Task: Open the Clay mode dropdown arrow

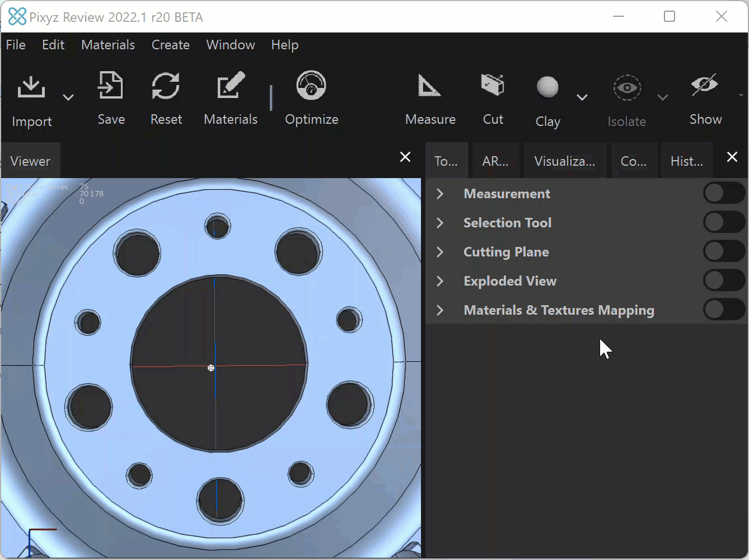Action: click(582, 97)
